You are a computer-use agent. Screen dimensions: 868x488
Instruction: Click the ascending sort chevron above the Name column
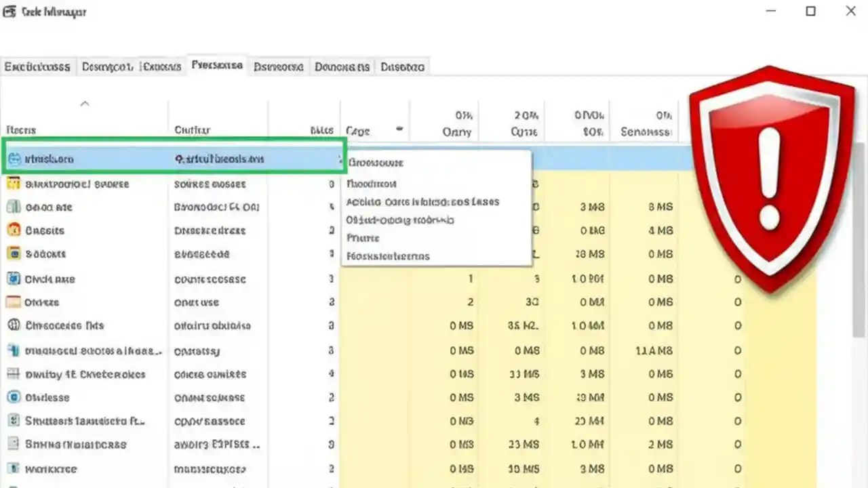coord(85,103)
